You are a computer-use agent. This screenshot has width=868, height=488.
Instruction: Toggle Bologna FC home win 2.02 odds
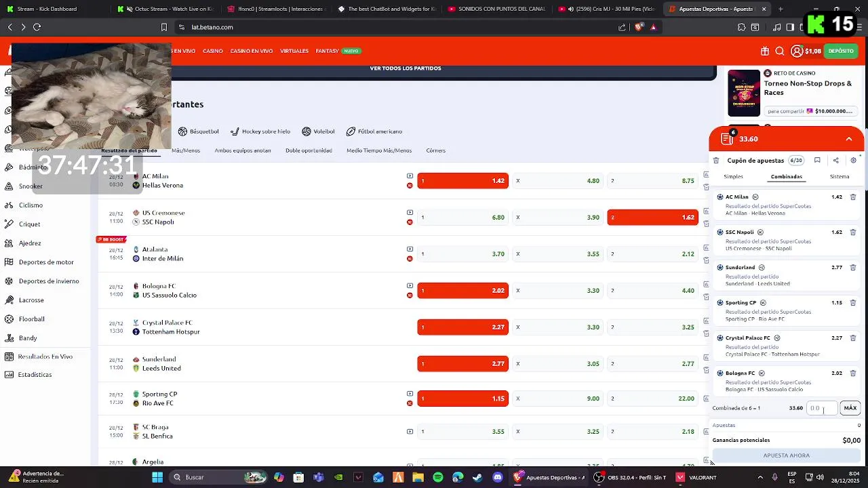pos(462,291)
